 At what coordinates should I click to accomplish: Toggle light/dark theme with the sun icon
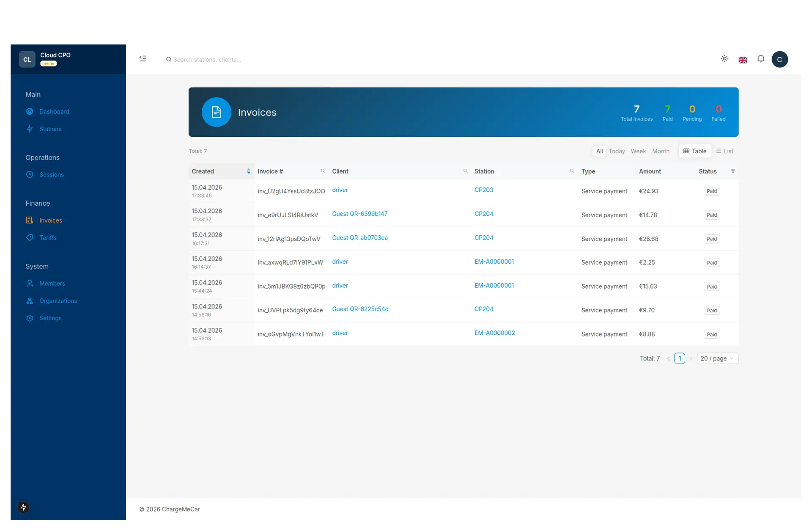coord(724,59)
